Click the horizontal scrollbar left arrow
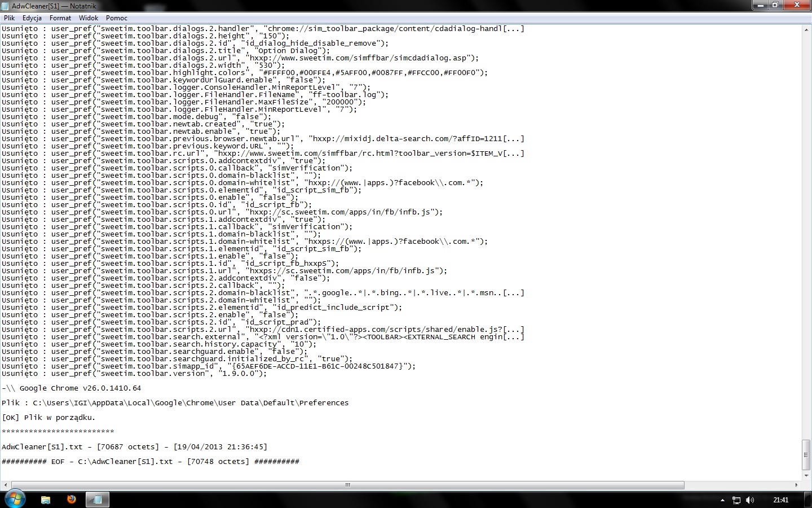 [5, 485]
